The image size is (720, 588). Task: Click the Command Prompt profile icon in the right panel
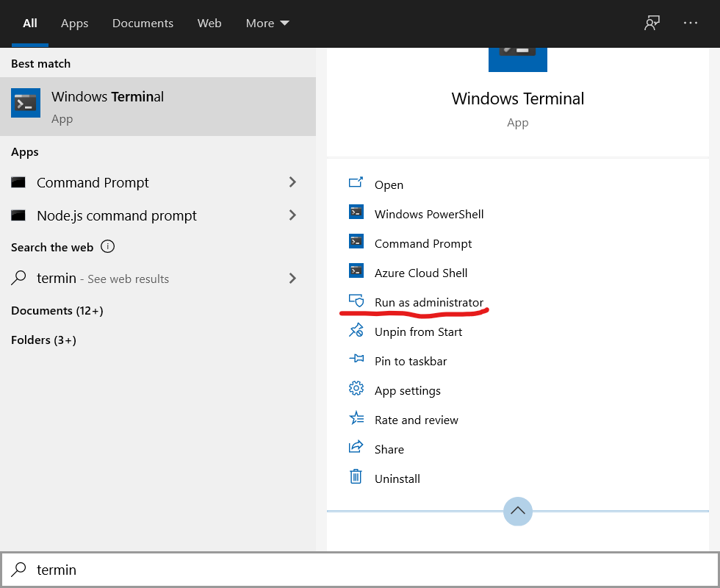(x=356, y=241)
